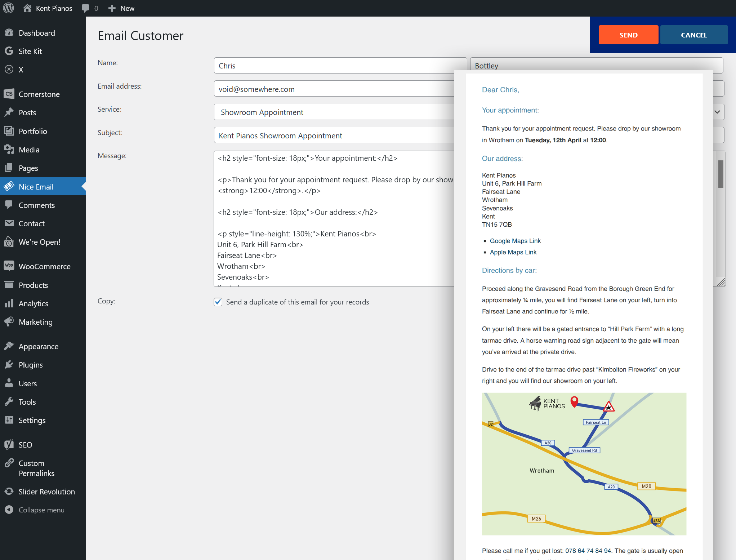The image size is (736, 560).
Task: Click the comments bubble icon in top bar
Action: (x=85, y=8)
